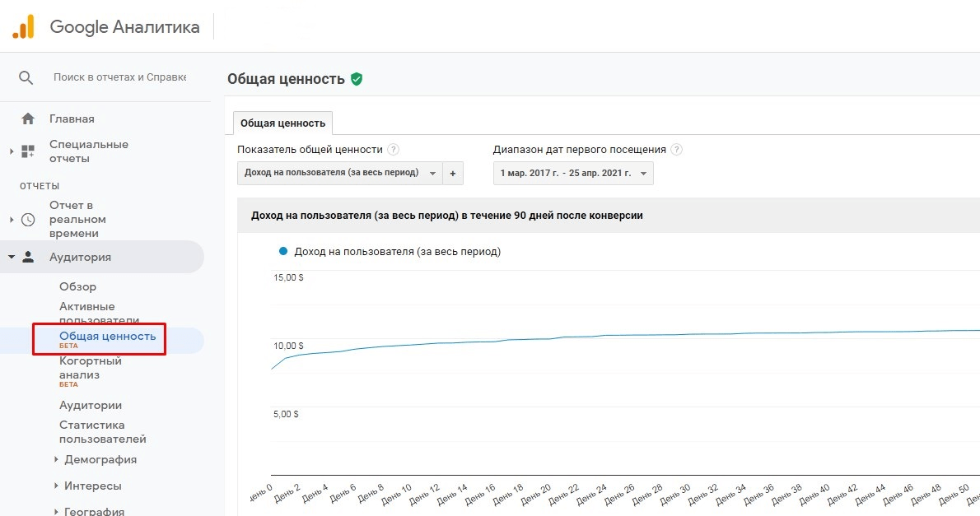
Task: Click the green verified shield icon
Action: click(x=357, y=79)
